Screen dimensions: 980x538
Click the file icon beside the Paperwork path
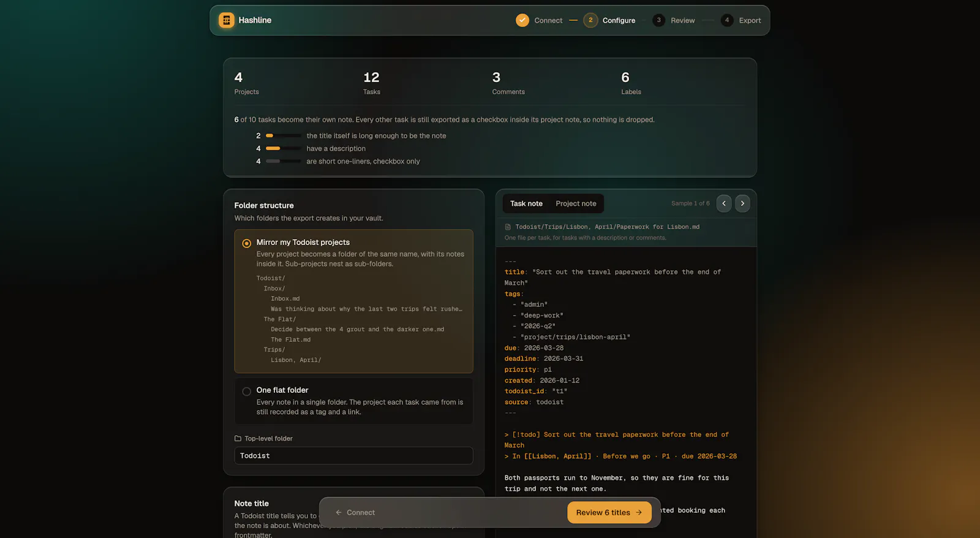508,227
